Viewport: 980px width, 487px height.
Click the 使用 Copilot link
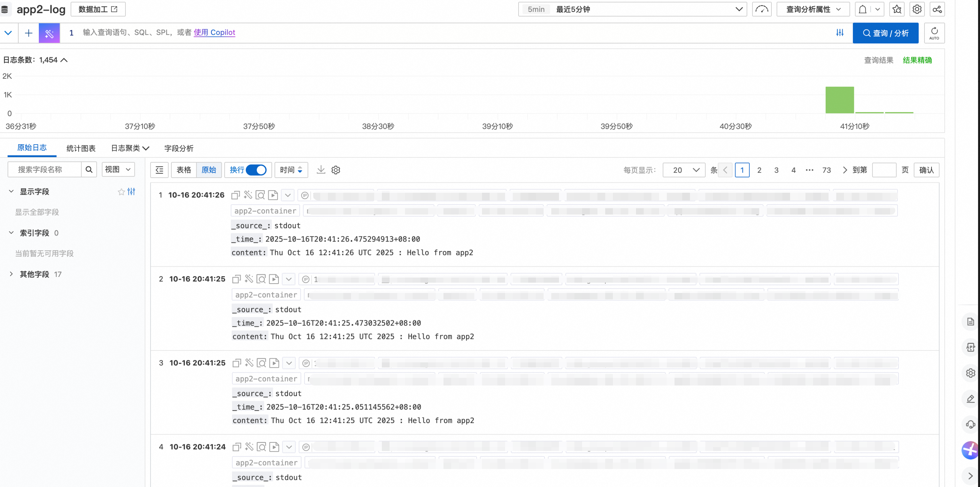point(214,32)
